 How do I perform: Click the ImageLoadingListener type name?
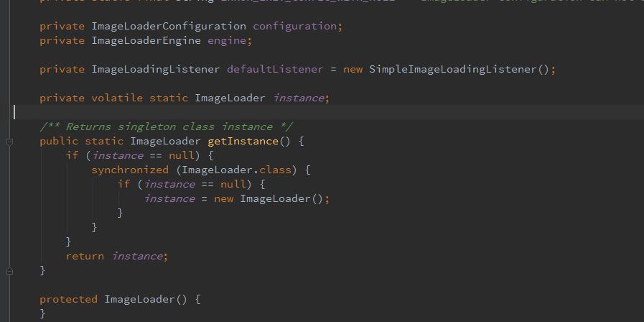tap(156, 69)
